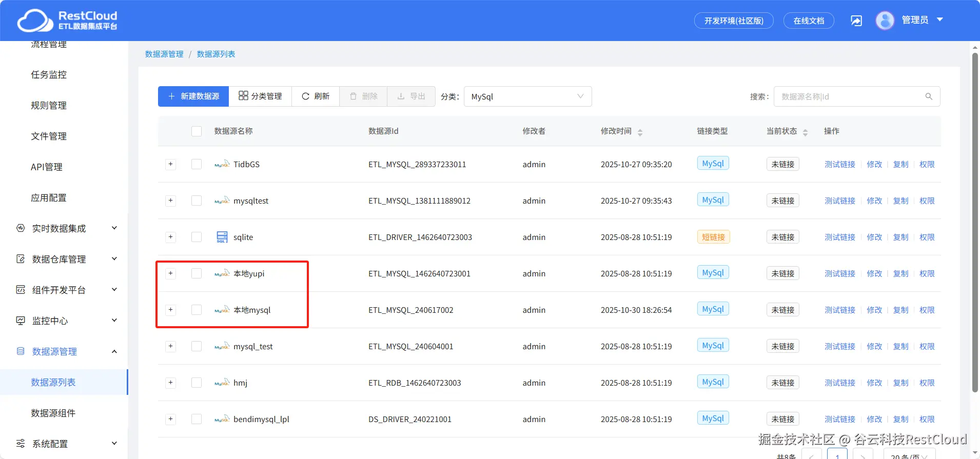980x459 pixels.
Task: Open 数据源组件 in the sidebar
Action: click(53, 413)
